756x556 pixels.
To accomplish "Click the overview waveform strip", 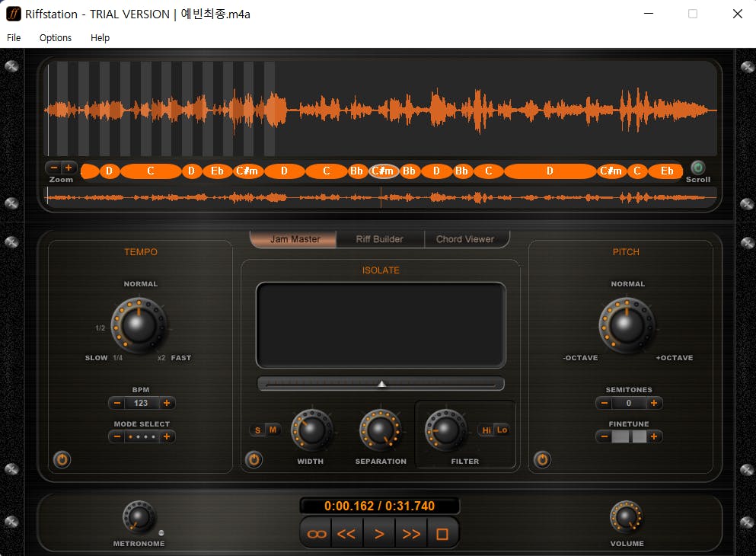I will coord(380,197).
